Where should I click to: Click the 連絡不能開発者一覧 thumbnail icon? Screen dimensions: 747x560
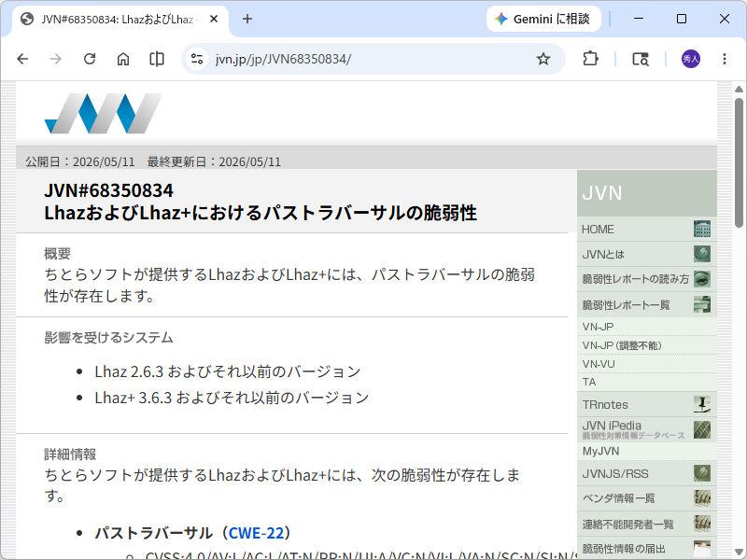702,524
